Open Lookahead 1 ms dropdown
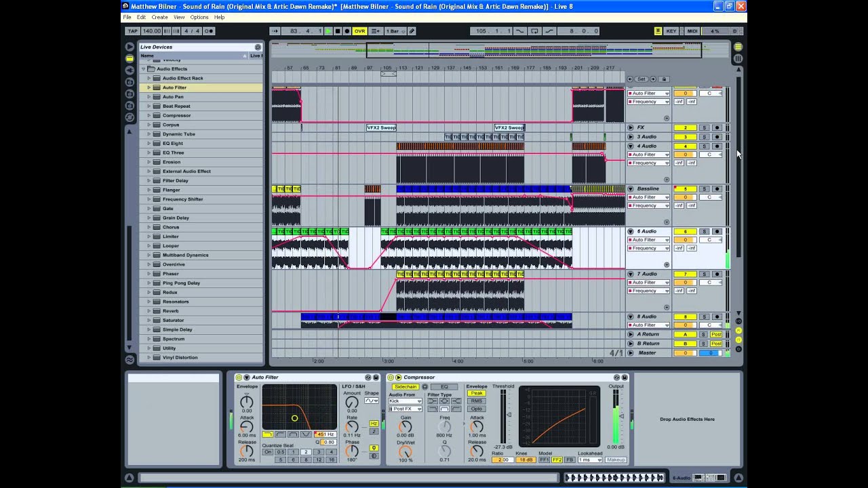Image resolution: width=868 pixels, height=488 pixels. tap(589, 460)
